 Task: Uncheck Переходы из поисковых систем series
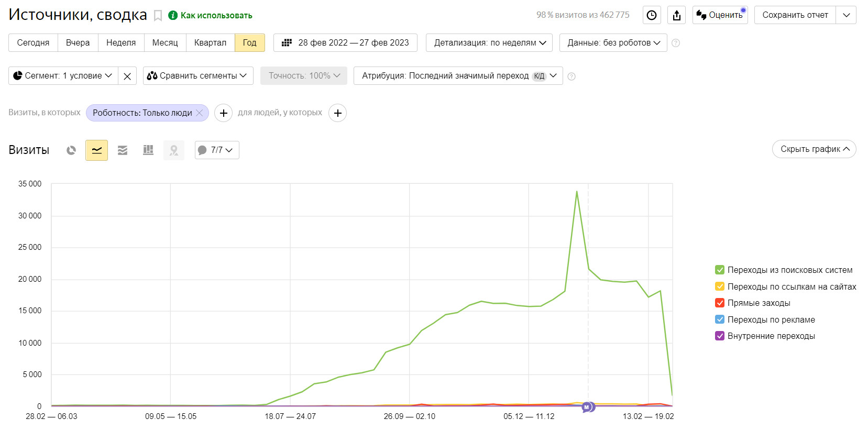pyautogui.click(x=720, y=270)
